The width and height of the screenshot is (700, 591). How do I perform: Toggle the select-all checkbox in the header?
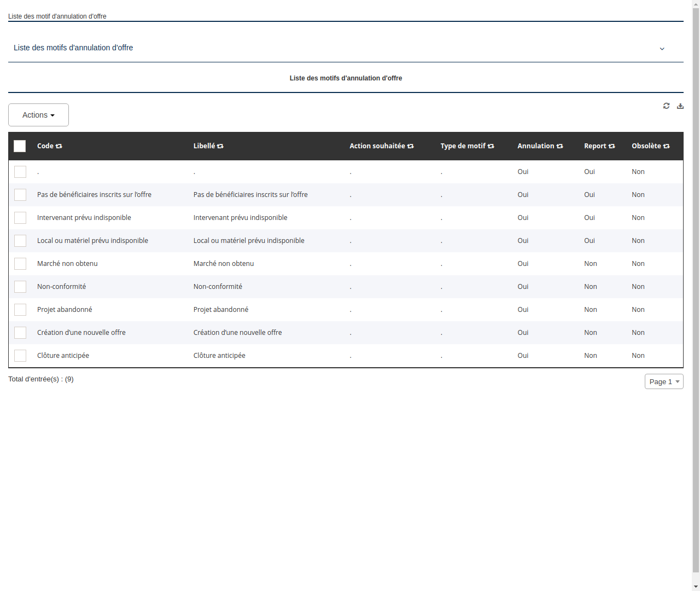pos(20,146)
